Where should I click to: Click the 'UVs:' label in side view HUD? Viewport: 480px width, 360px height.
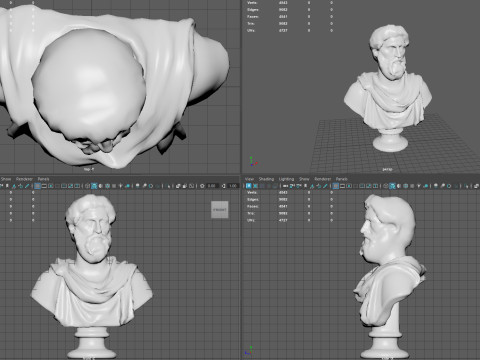251,220
